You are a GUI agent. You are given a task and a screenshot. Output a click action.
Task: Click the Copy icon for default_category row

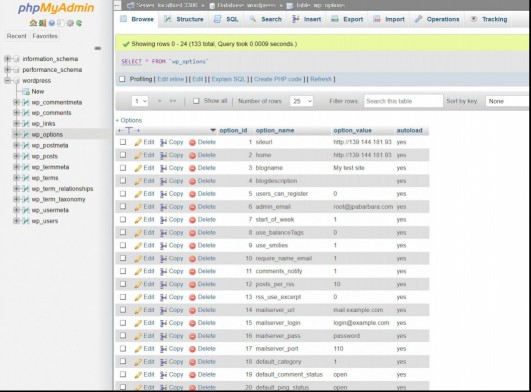[164, 362]
